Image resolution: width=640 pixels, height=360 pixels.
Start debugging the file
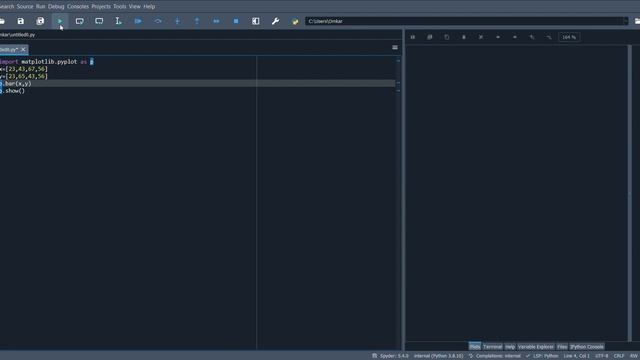pyautogui.click(x=138, y=21)
